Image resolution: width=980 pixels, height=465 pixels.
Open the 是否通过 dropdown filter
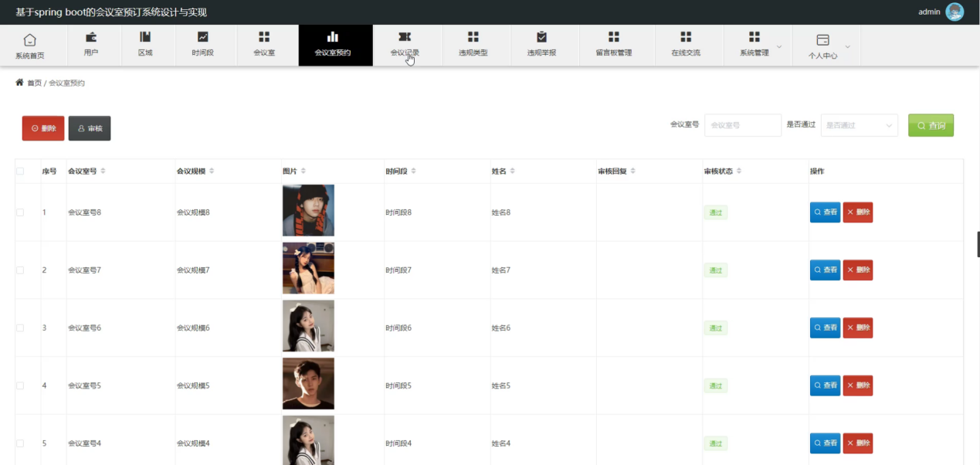[x=859, y=125]
